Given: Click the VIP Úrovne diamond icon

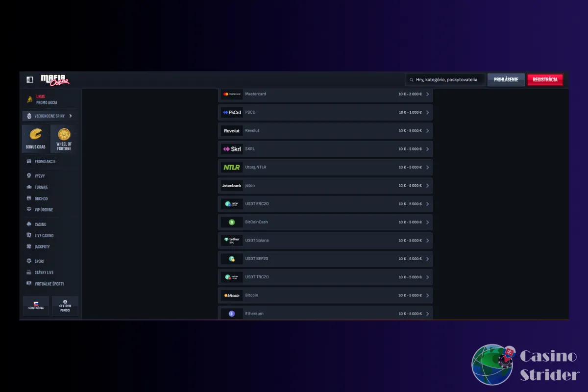Looking at the screenshot, I should click(29, 210).
